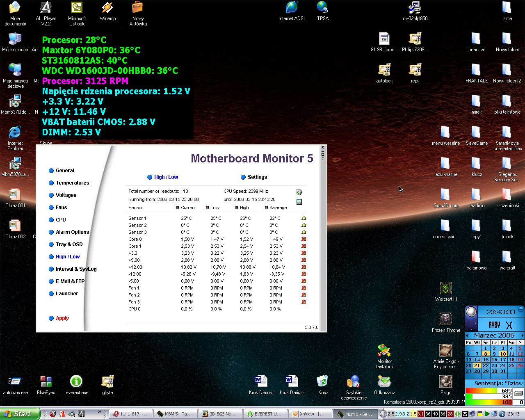The width and height of the screenshot is (525, 420).
Task: Go to next month in calendar widget
Action: click(522, 336)
